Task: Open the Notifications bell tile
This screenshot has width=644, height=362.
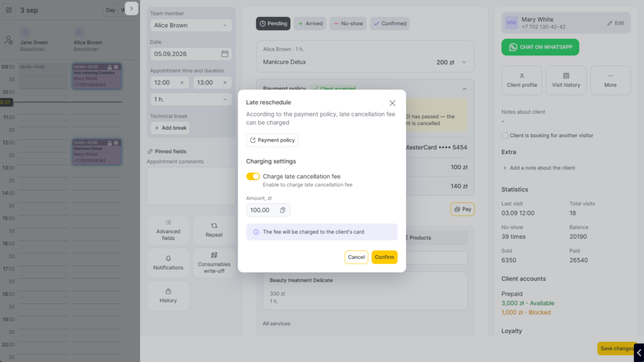Action: click(169, 263)
